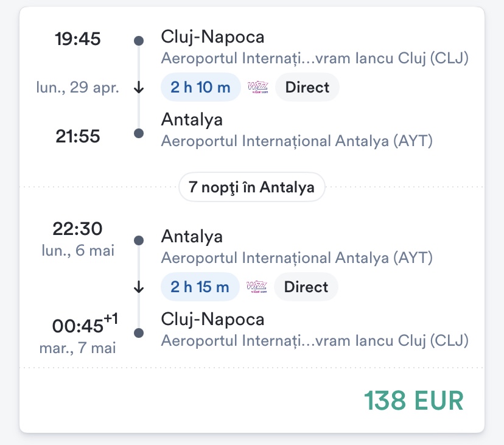Image resolution: width=504 pixels, height=445 pixels.
Task: Click the Wizz Air logo on outbound flight
Action: (257, 88)
